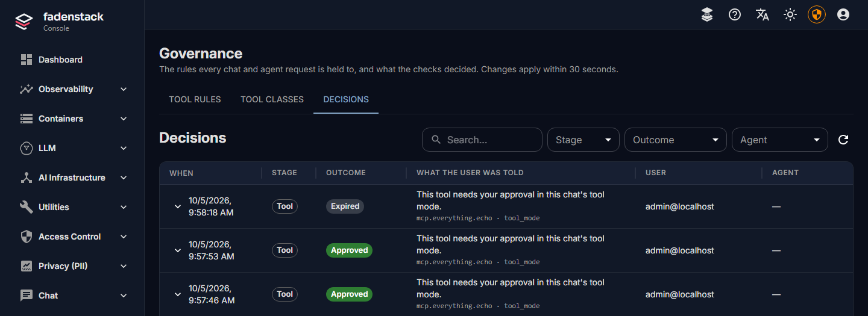Viewport: 868px width, 316px height.
Task: Click the STAGE column header
Action: 285,173
